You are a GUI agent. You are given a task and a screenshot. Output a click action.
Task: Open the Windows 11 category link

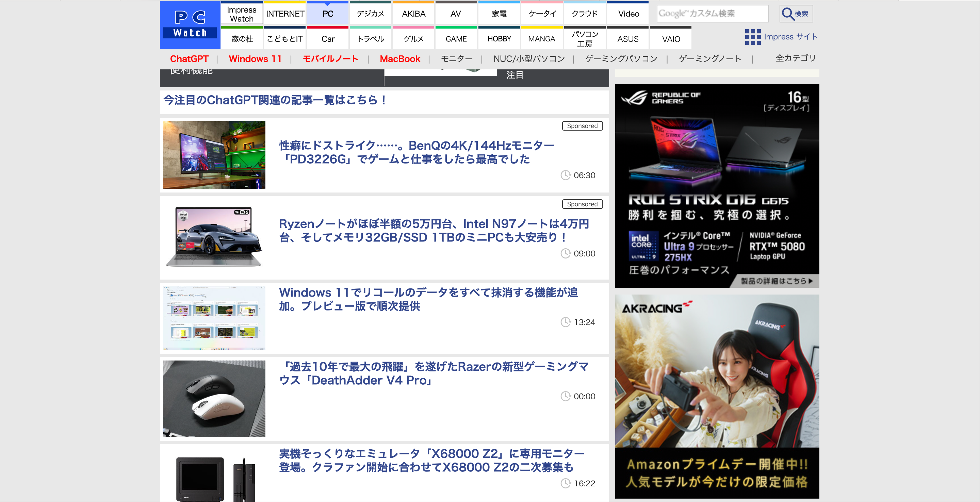point(255,59)
